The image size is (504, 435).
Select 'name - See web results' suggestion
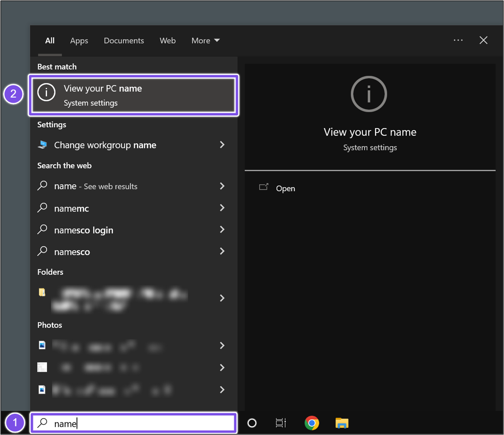coord(95,187)
